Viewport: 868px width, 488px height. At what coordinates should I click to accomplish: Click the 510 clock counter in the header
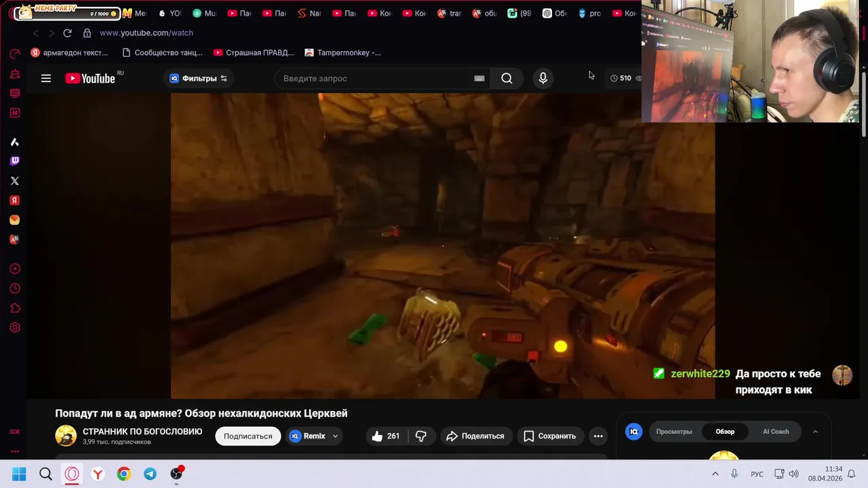click(x=621, y=79)
